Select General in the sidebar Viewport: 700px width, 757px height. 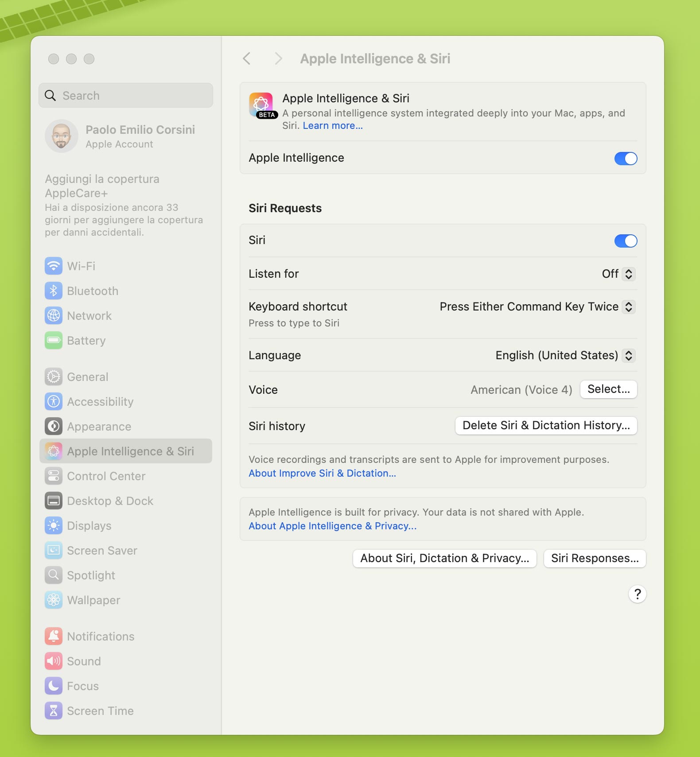pyautogui.click(x=126, y=377)
